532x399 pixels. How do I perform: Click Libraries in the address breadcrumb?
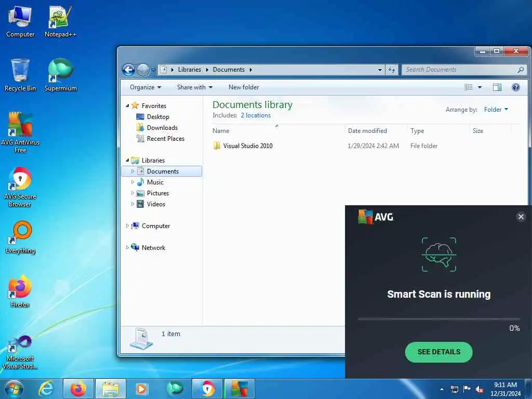[189, 70]
